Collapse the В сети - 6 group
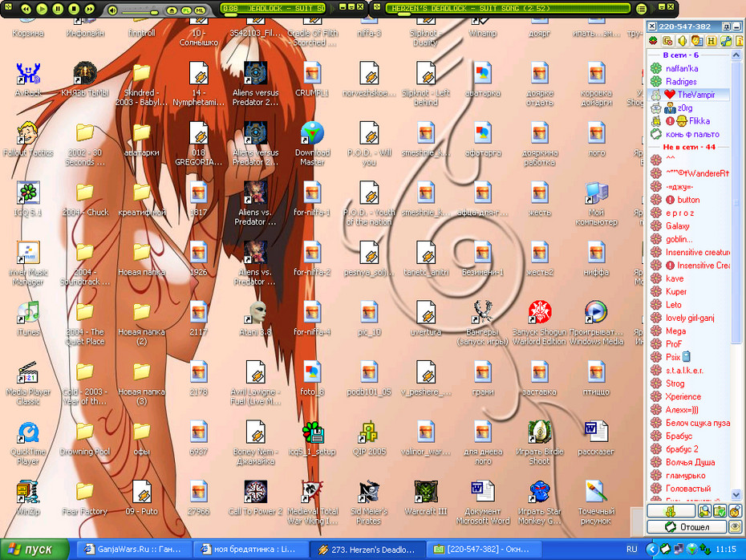The image size is (746, 560). coord(681,55)
